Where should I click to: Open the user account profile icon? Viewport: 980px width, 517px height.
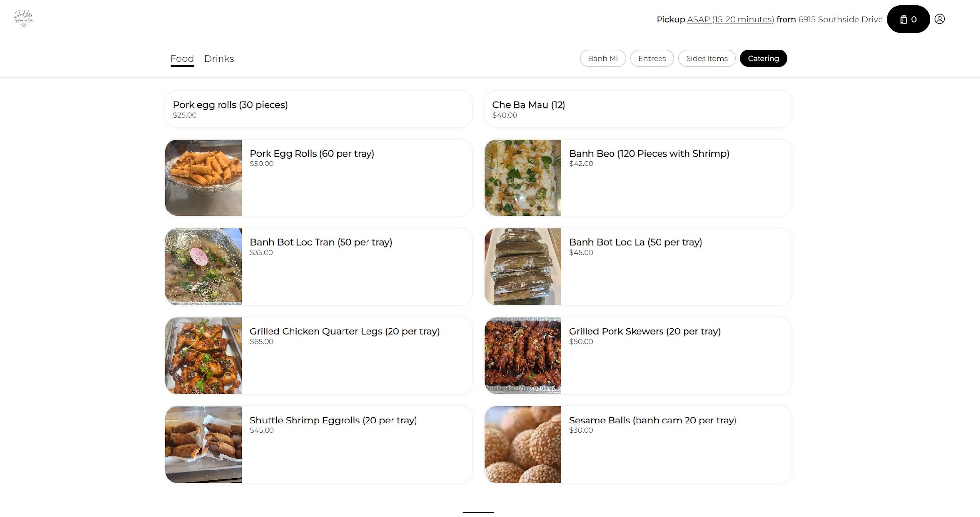[x=939, y=19]
